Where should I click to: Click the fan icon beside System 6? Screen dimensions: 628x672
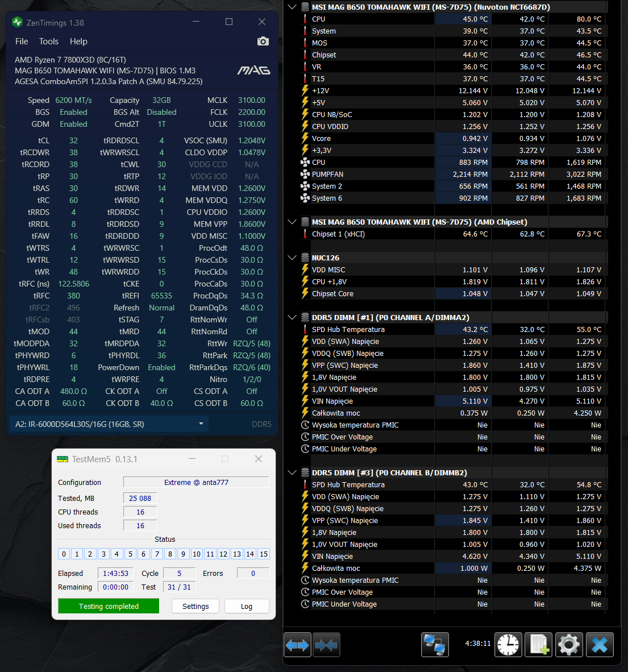point(305,198)
